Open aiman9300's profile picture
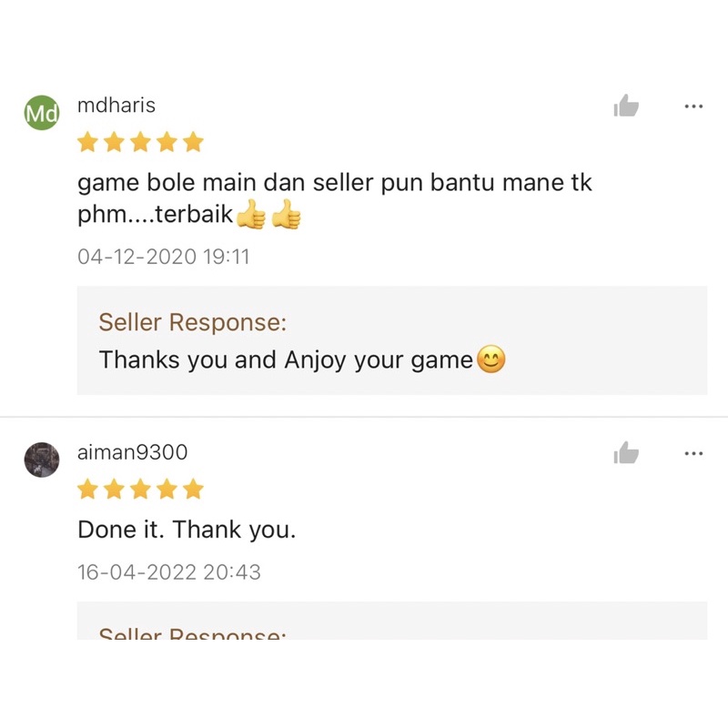 point(42,460)
